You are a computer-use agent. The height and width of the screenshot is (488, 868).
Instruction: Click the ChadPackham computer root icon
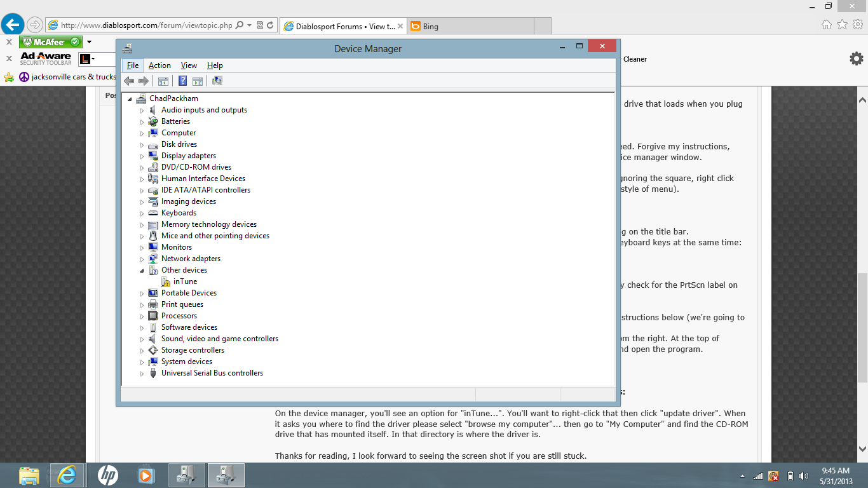coord(141,98)
